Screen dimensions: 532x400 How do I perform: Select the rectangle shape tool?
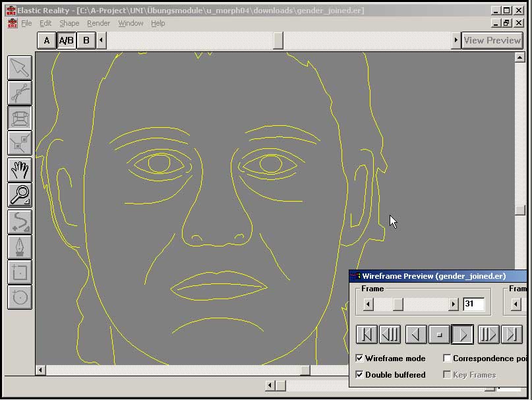pyautogui.click(x=20, y=272)
